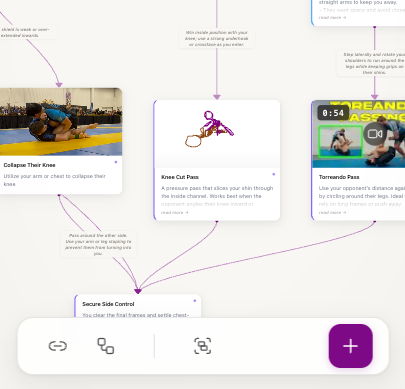Viewport: 405px width, 389px height.
Task: Click the focus frame icon in toolbar
Action: (x=203, y=346)
